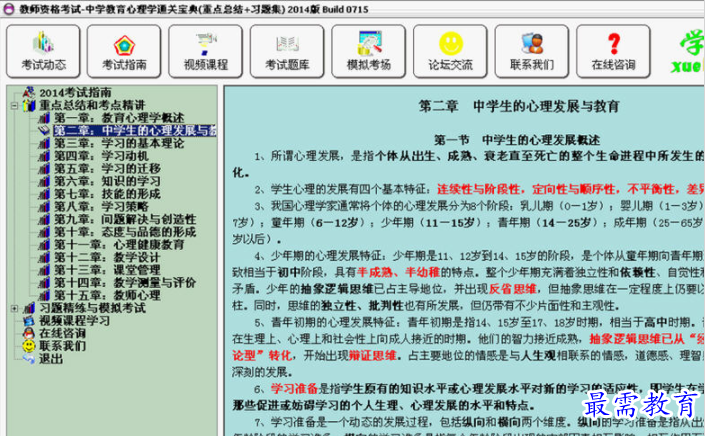Open 论坛交流 smiley button

pos(450,51)
